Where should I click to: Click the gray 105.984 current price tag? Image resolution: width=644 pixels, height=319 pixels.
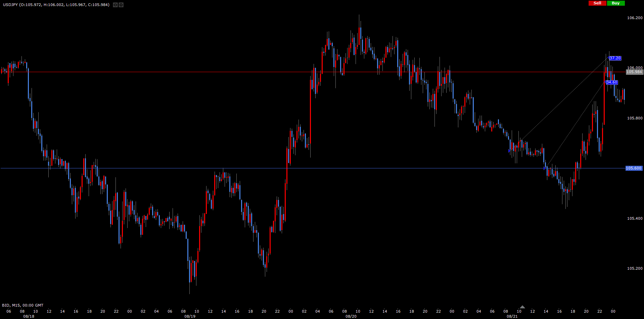coord(634,72)
